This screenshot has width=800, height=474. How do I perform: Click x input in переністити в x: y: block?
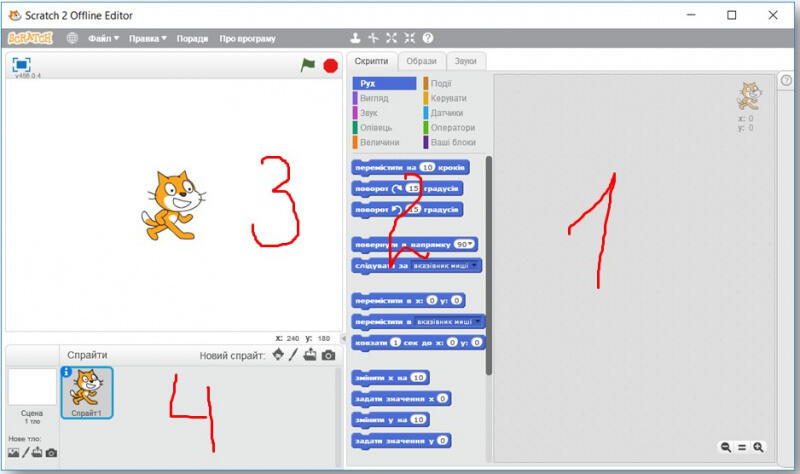(x=432, y=301)
